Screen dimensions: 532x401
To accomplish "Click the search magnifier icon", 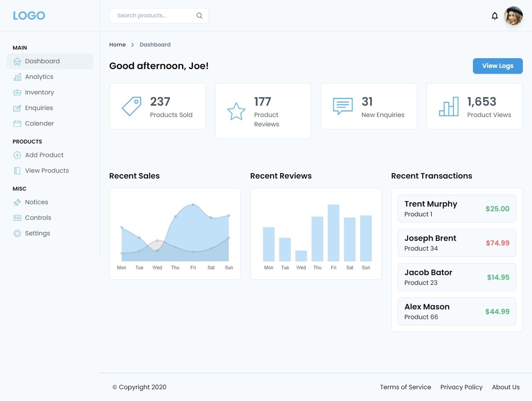I will [x=199, y=16].
